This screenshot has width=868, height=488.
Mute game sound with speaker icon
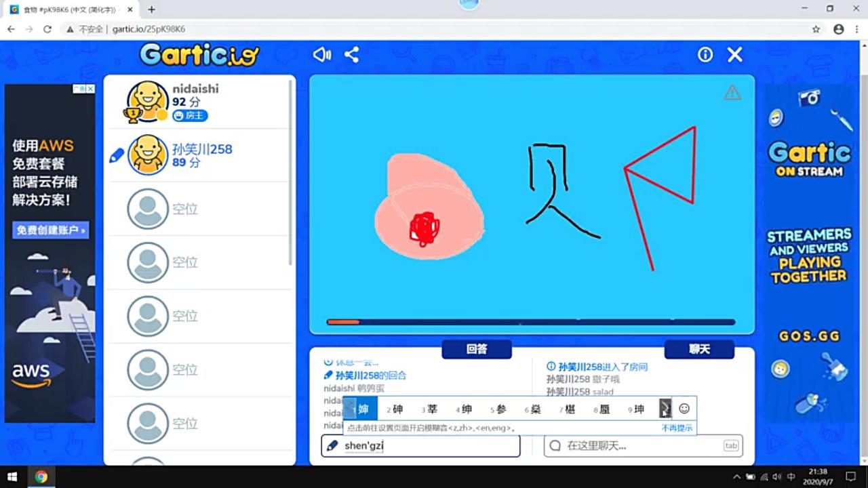pyautogui.click(x=322, y=55)
